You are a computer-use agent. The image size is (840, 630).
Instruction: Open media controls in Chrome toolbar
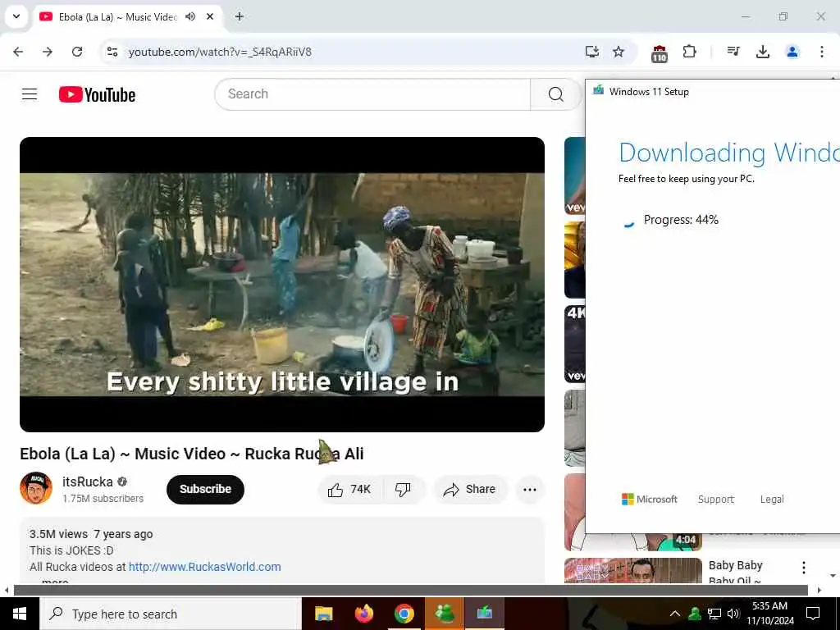coord(733,52)
